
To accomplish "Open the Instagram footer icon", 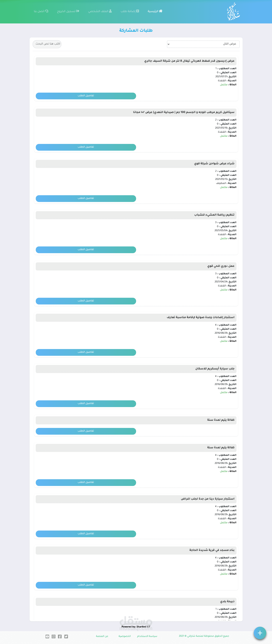I will coord(53,636).
